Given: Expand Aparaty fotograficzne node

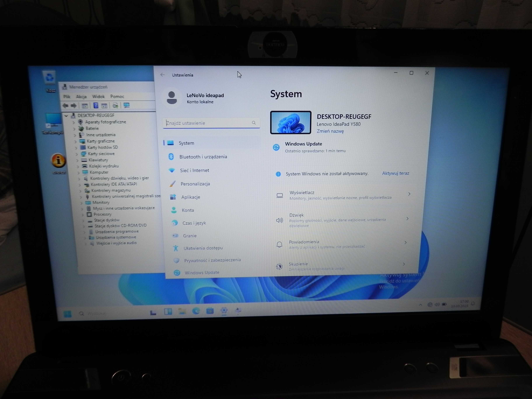Looking at the screenshot, I should point(74,122).
